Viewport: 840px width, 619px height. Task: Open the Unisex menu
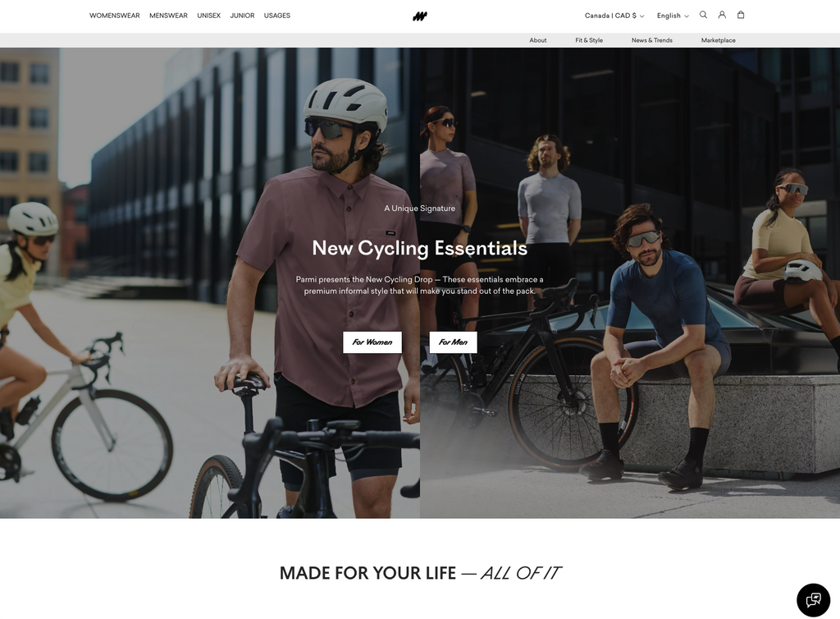(x=209, y=16)
